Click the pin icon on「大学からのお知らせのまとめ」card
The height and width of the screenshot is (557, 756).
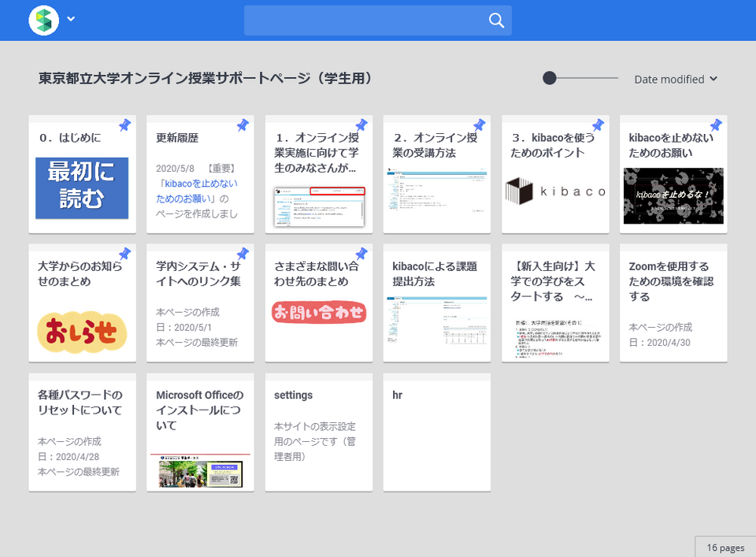[124, 254]
